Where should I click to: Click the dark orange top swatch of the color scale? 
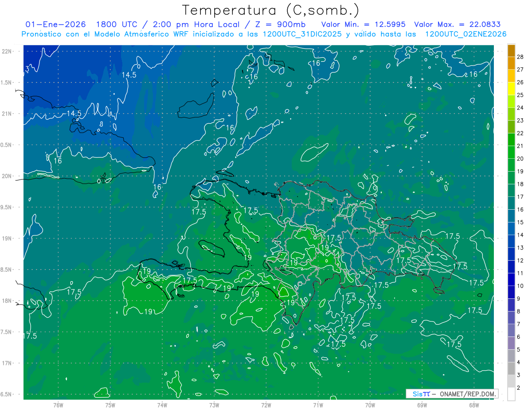point(511,51)
